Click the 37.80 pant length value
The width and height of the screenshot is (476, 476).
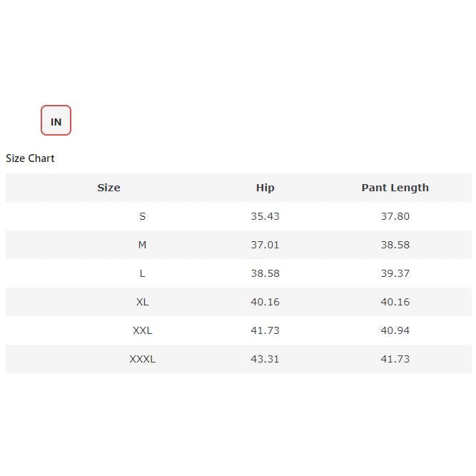[395, 216]
